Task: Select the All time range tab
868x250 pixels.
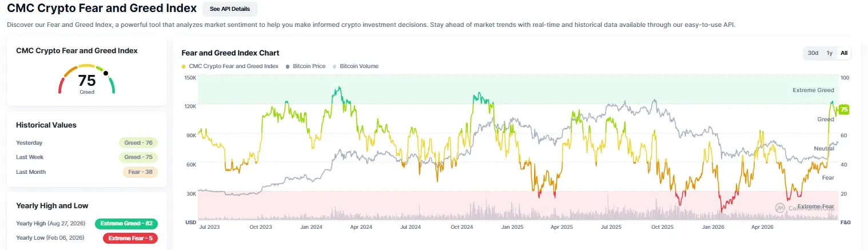Action: [x=844, y=53]
